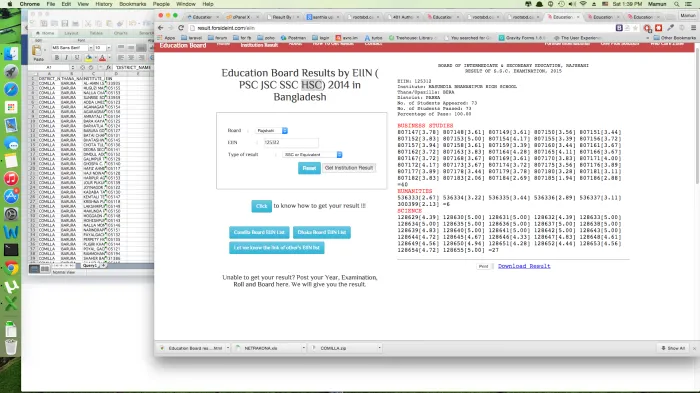
Task: Open the Institution Result nav link
Action: click(x=259, y=45)
